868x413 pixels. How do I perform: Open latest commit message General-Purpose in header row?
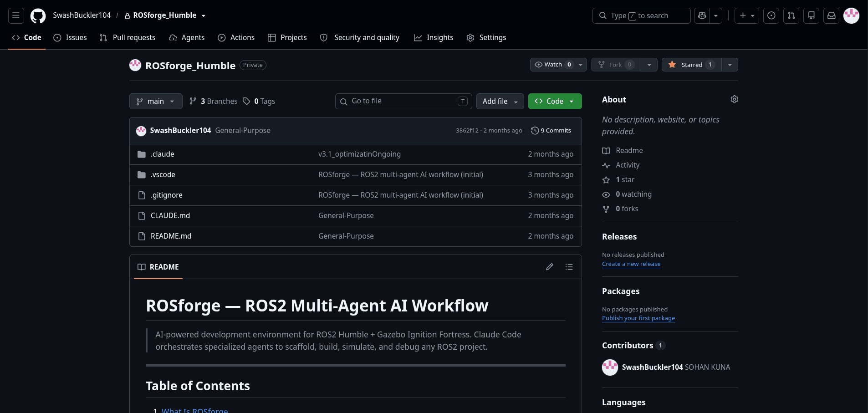point(243,131)
